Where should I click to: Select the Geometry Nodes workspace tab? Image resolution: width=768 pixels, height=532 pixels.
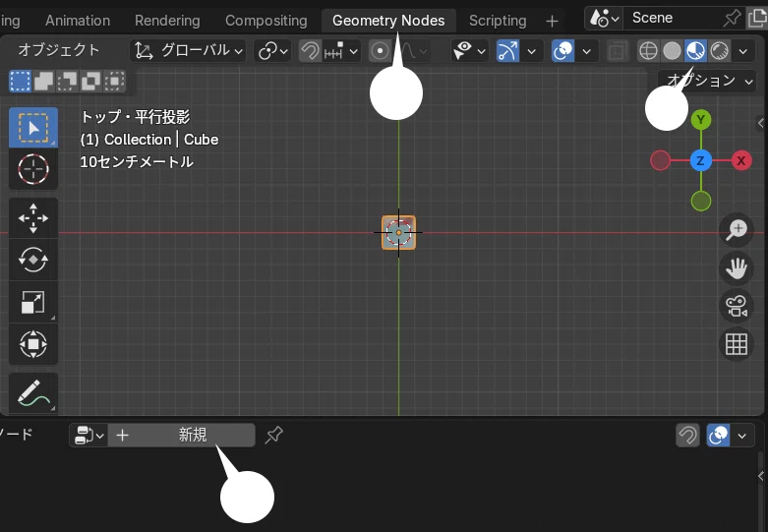388,21
